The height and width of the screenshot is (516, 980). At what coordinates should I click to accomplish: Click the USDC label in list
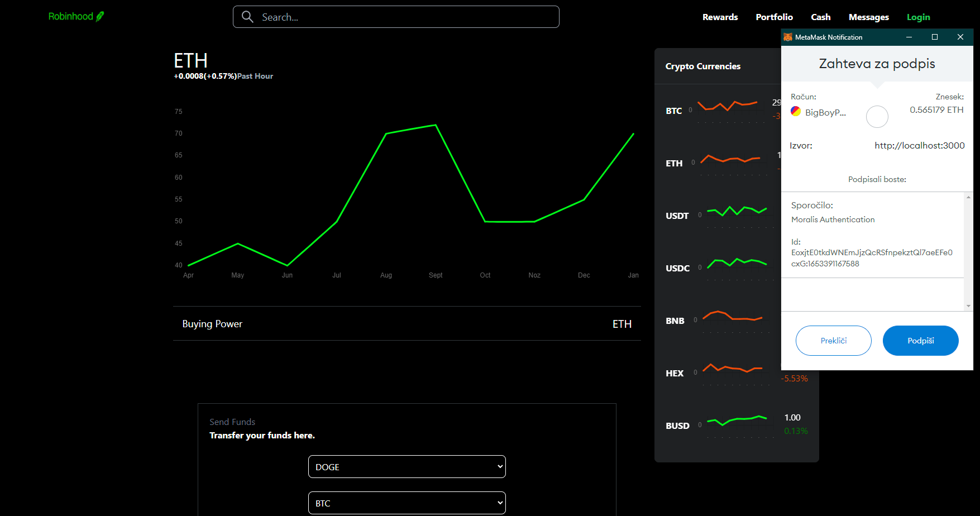678,269
